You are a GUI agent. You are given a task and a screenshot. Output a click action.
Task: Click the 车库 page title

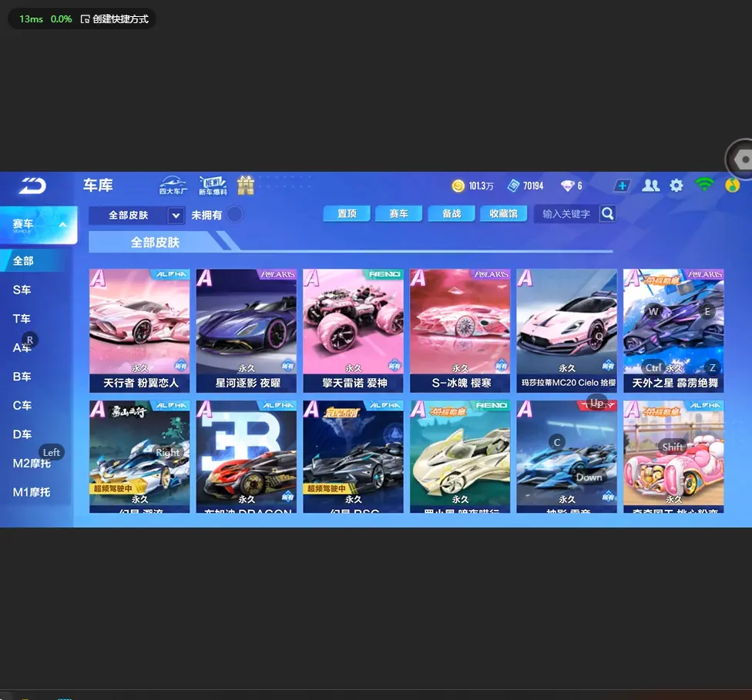[98, 185]
